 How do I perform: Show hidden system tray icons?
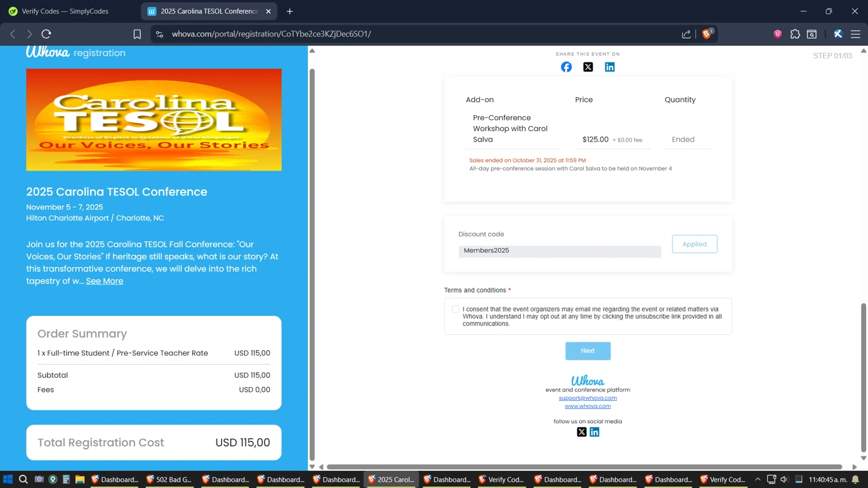[x=757, y=479]
